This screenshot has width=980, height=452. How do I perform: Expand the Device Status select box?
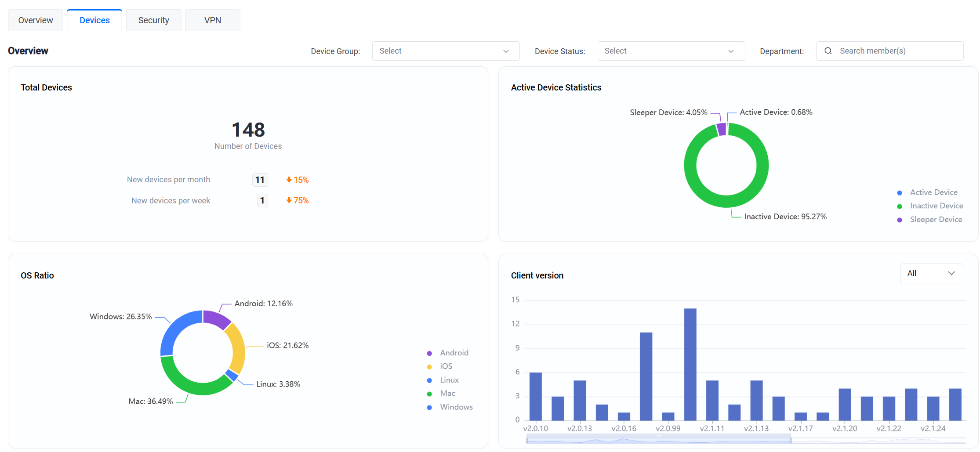(x=671, y=51)
